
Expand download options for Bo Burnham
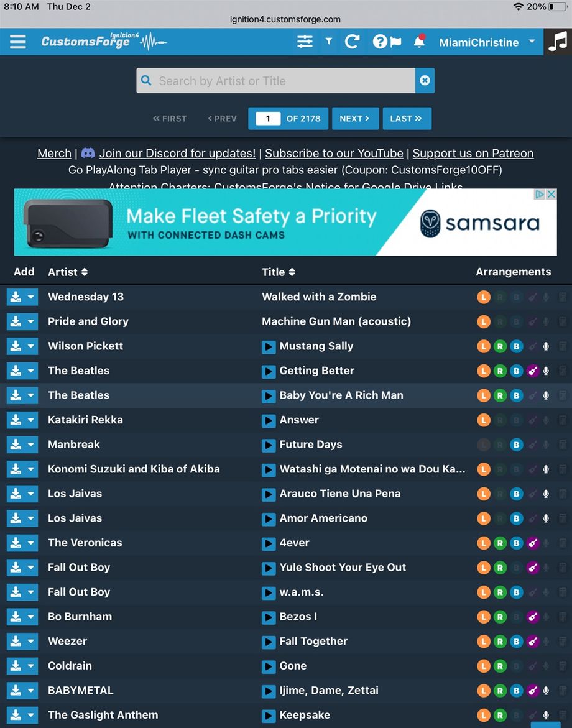(x=31, y=617)
